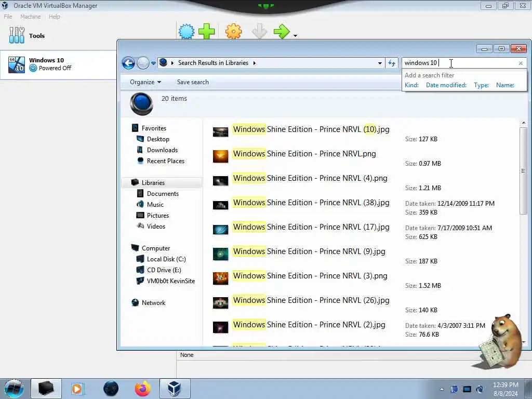The image size is (532, 399).
Task: Click the Tools icon in VirtualBox Manager
Action: point(17,35)
